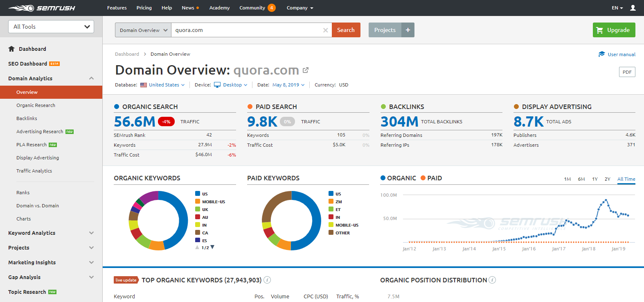
Task: Click the 56.6M organic traffic value
Action: click(135, 122)
